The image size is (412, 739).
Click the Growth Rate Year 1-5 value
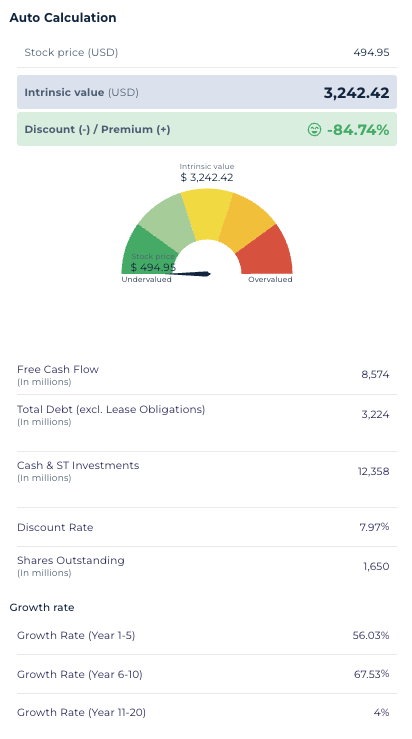(371, 635)
